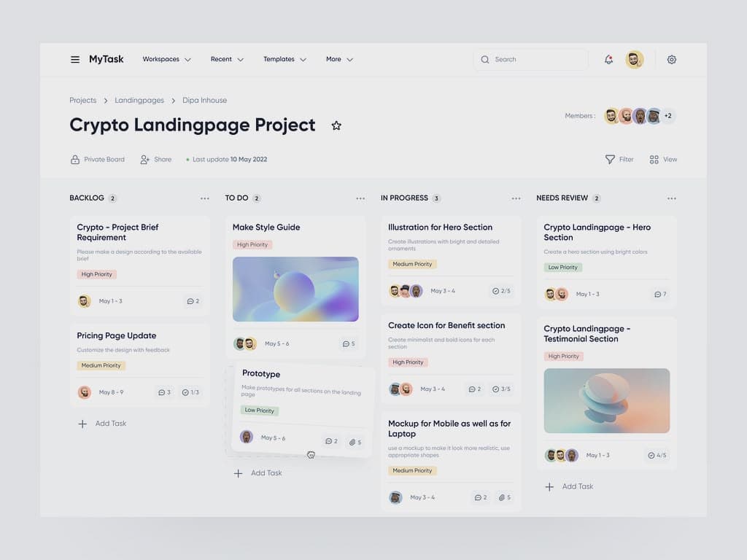Toggle the 4/5 checklist on Testimonial Section card
Viewport: 747px width, 560px height.
(x=656, y=455)
